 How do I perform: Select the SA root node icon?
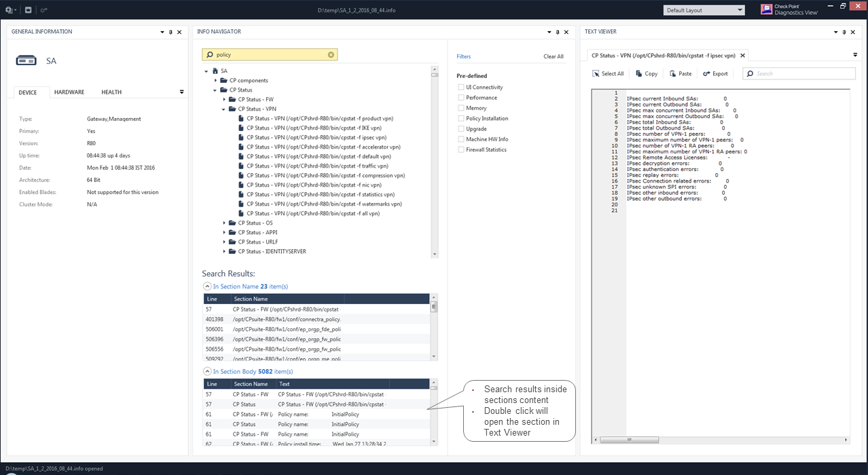[x=215, y=71]
